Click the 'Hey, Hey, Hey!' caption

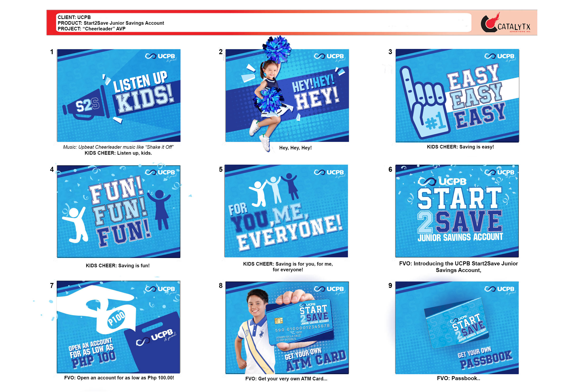coord(295,148)
